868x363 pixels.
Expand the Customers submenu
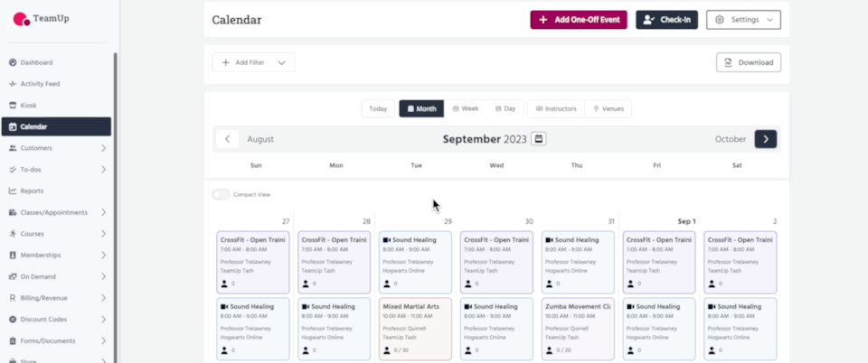tap(103, 148)
